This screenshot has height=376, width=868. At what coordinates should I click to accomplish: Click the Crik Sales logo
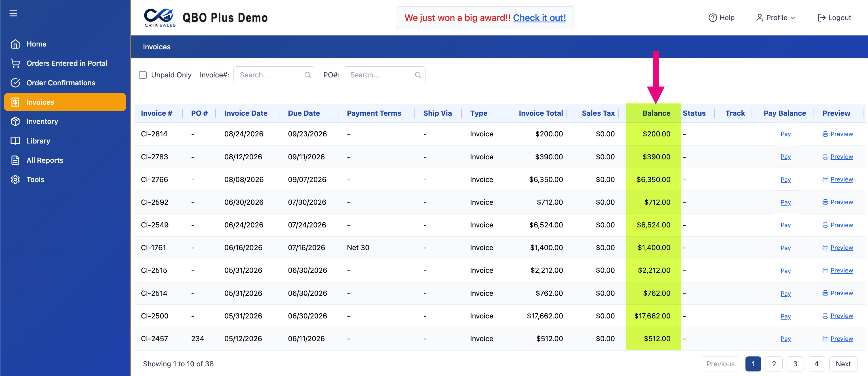160,18
